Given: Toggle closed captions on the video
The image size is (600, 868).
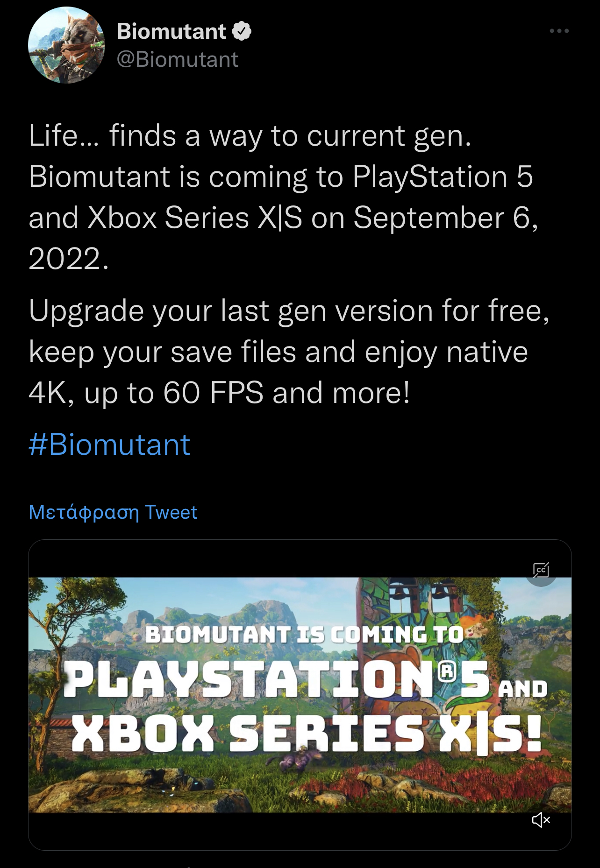Looking at the screenshot, I should pyautogui.click(x=541, y=570).
